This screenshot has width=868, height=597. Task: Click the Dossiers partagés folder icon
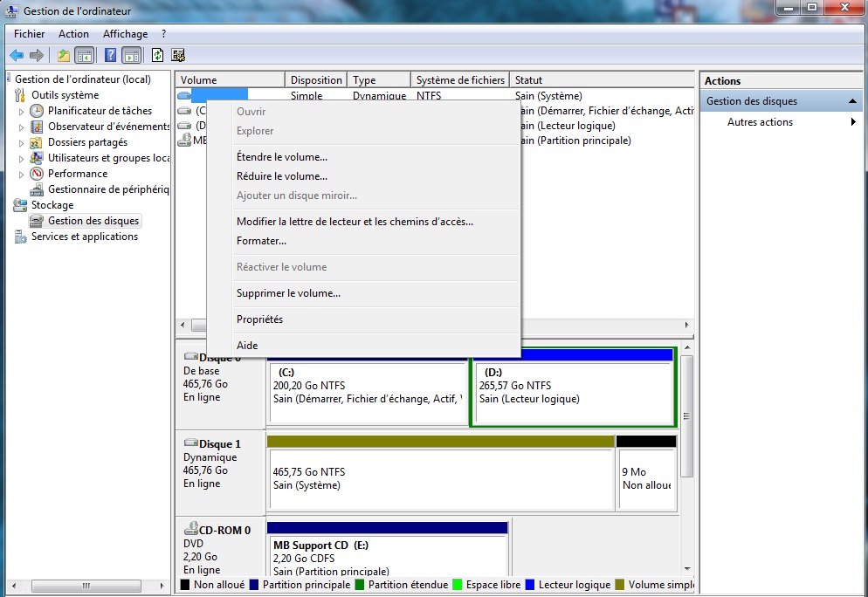[x=37, y=142]
